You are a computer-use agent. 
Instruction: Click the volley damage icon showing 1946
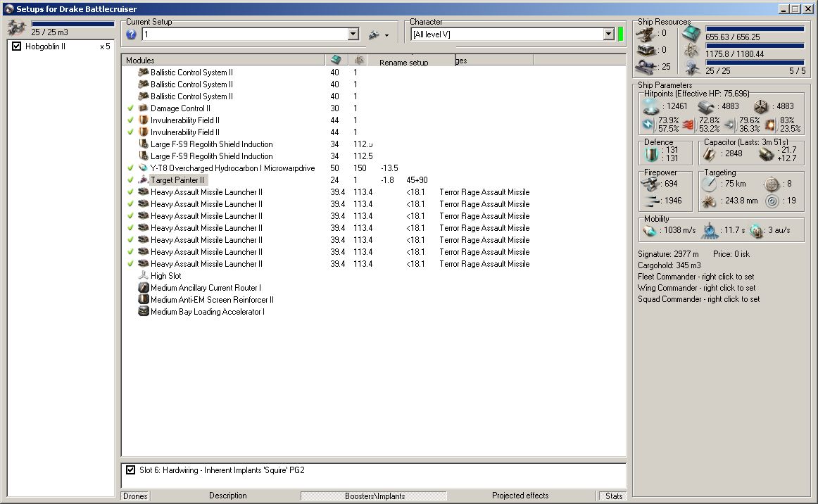pyautogui.click(x=652, y=201)
